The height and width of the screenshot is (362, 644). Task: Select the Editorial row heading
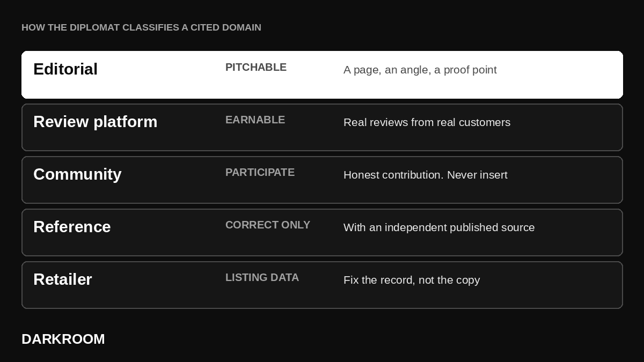point(65,69)
